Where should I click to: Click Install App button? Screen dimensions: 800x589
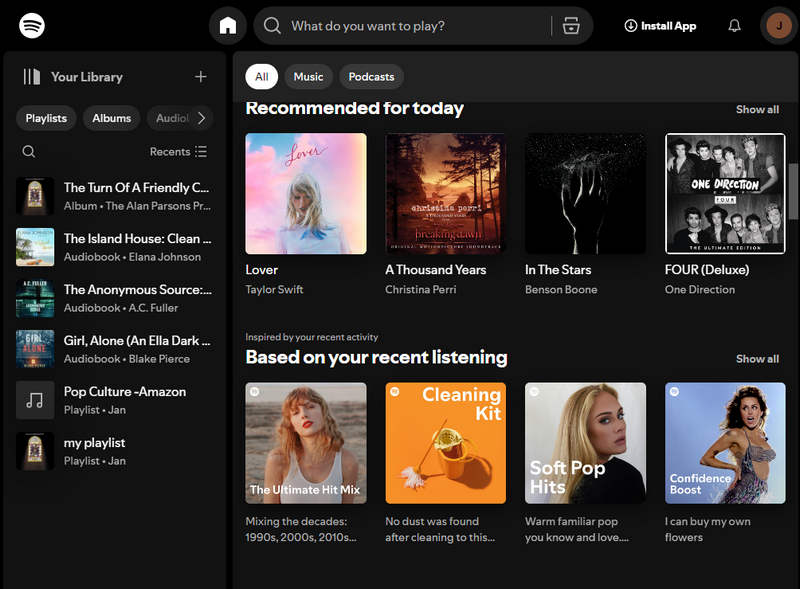tap(660, 26)
